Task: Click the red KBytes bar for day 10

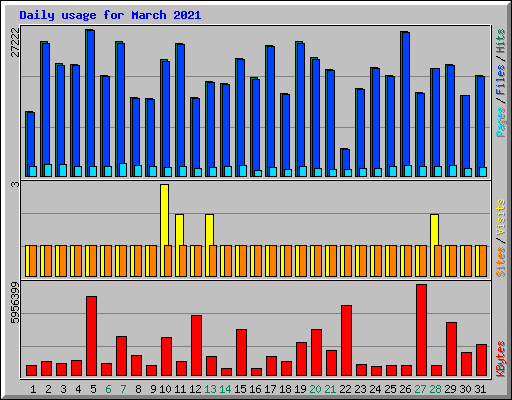Action: 166,356
